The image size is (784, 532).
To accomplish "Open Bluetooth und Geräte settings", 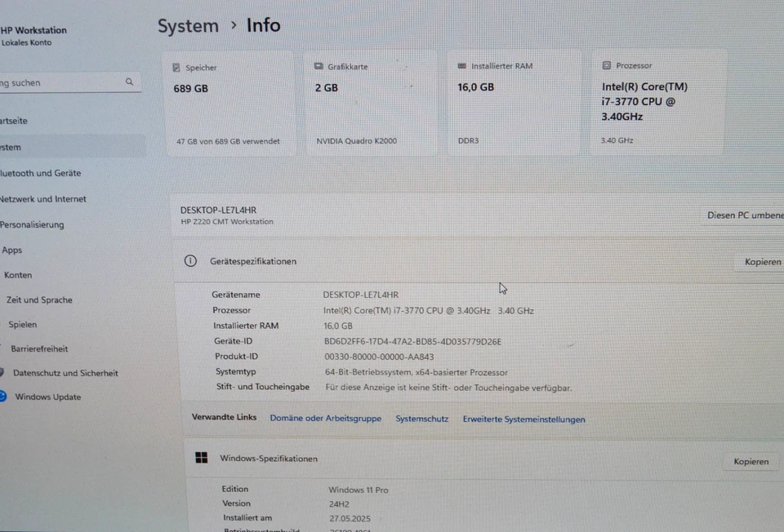I will 42,173.
